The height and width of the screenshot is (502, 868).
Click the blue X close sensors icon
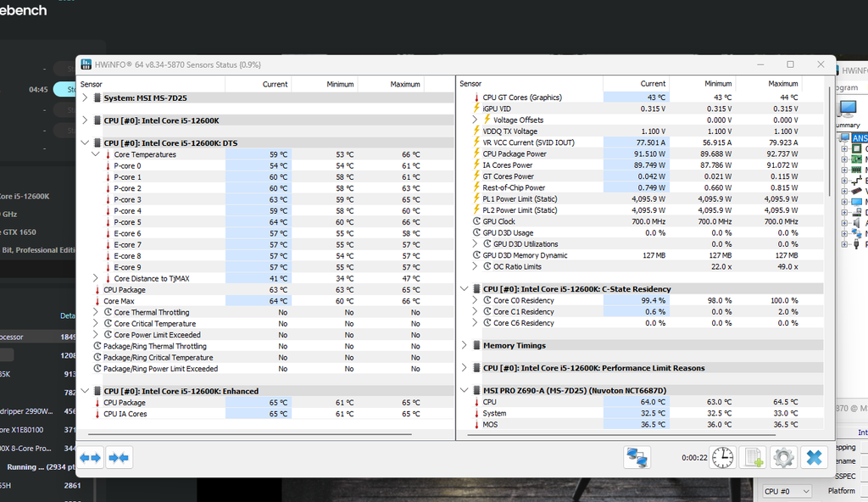[x=815, y=458]
